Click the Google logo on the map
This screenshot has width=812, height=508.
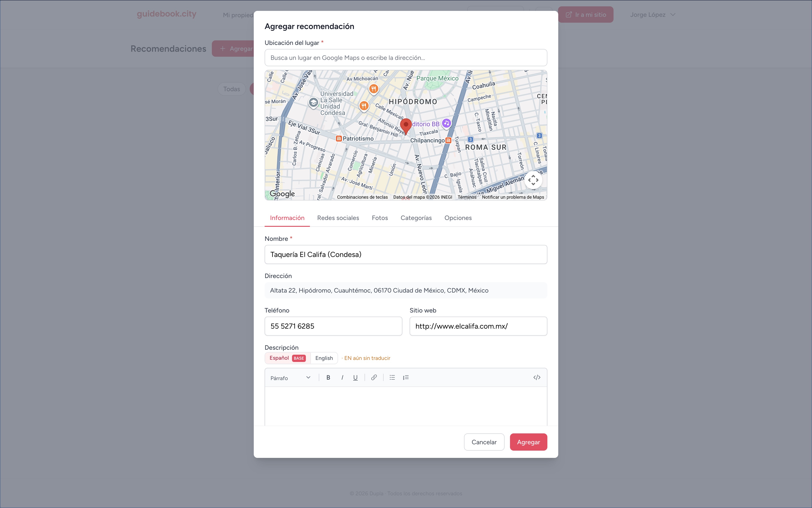(x=282, y=194)
